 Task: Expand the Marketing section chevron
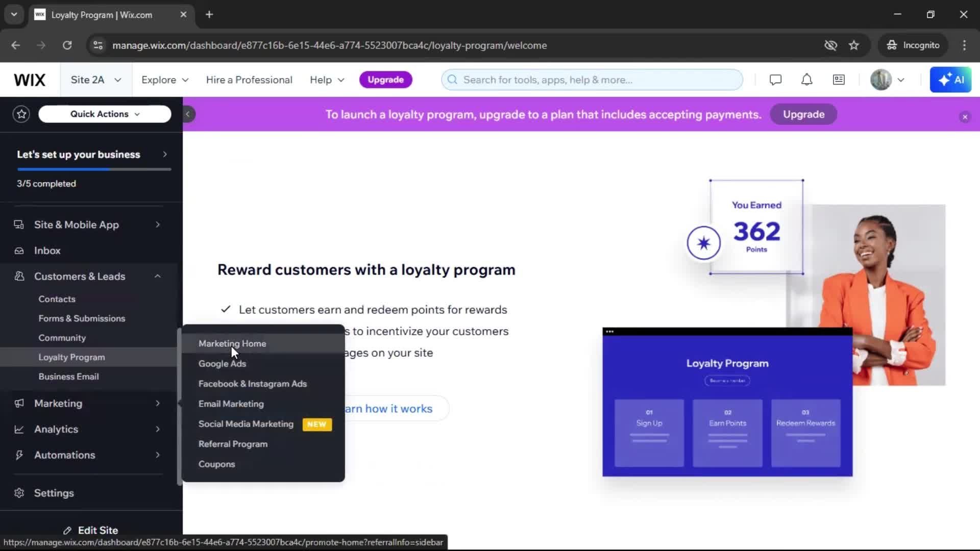click(x=158, y=404)
